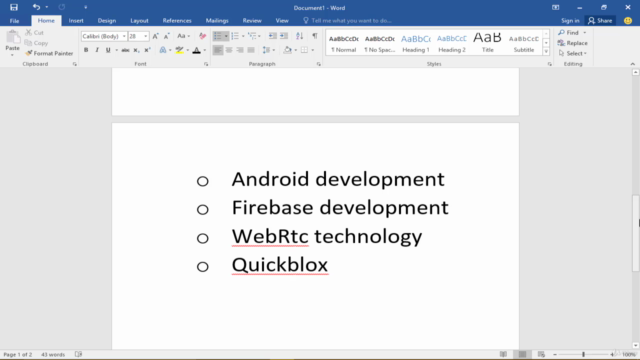Click Copy in the Clipboard group
Screen dimensions: 640x360
(x=36, y=43)
